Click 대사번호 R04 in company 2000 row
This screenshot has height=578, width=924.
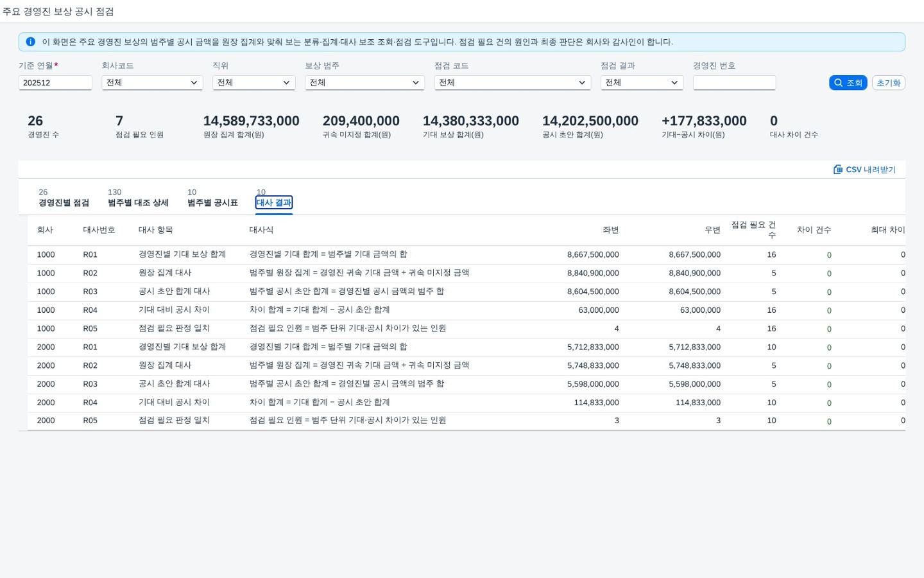tap(90, 403)
